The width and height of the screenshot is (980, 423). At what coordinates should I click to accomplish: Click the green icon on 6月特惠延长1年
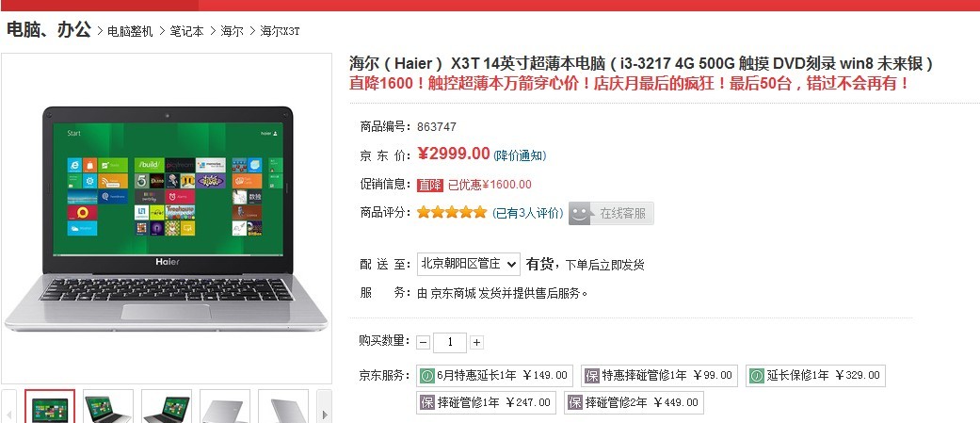427,376
